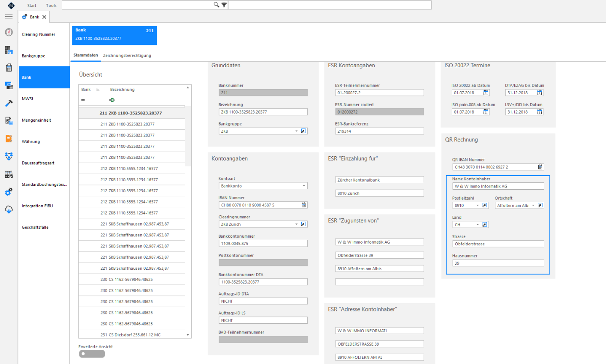606x364 pixels.
Task: Expand the Clearingnummer dropdown
Action: [x=296, y=224]
